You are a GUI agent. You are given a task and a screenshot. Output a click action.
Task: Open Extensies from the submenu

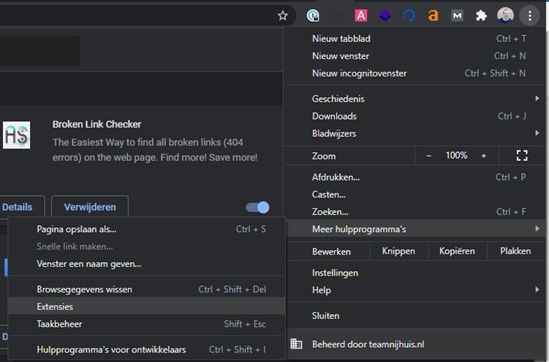point(146,306)
